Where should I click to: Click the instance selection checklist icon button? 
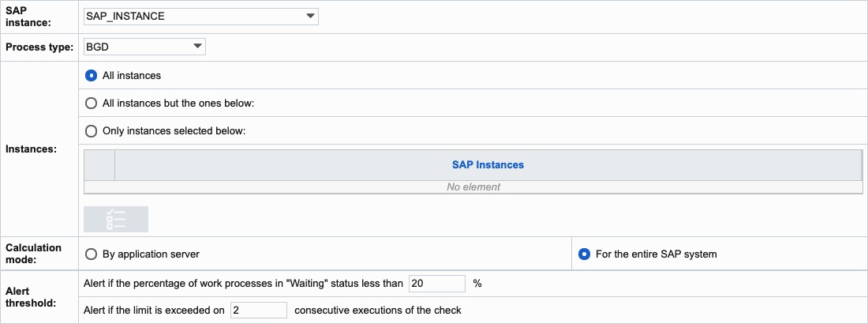[x=116, y=219]
